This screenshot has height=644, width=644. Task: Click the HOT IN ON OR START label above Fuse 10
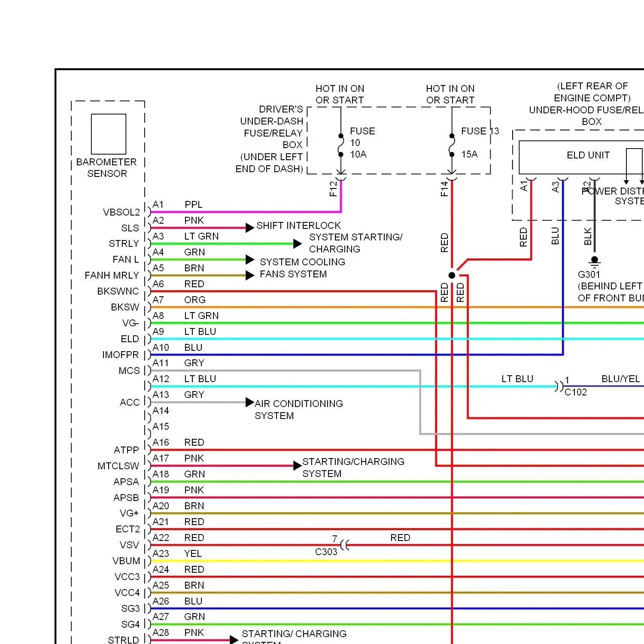(x=340, y=94)
